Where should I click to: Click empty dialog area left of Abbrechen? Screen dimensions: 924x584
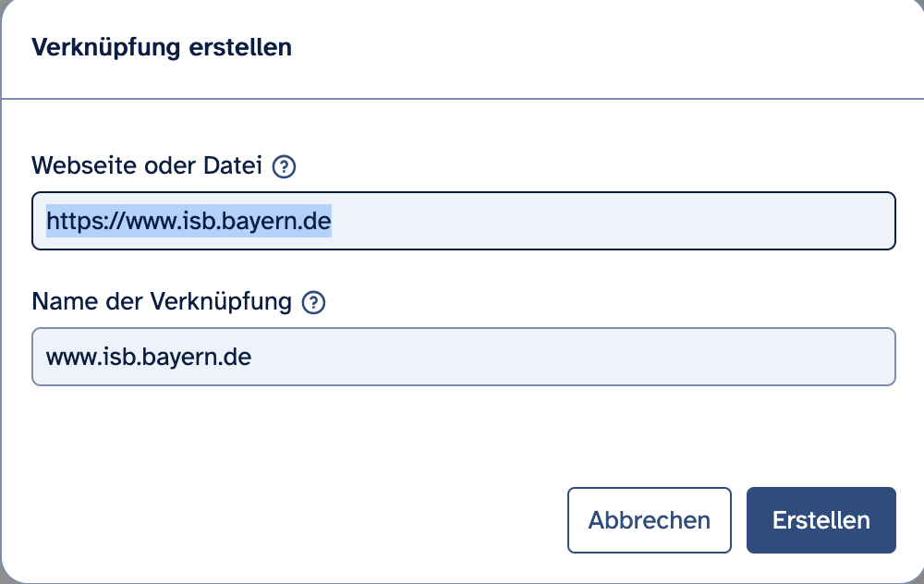[277, 520]
